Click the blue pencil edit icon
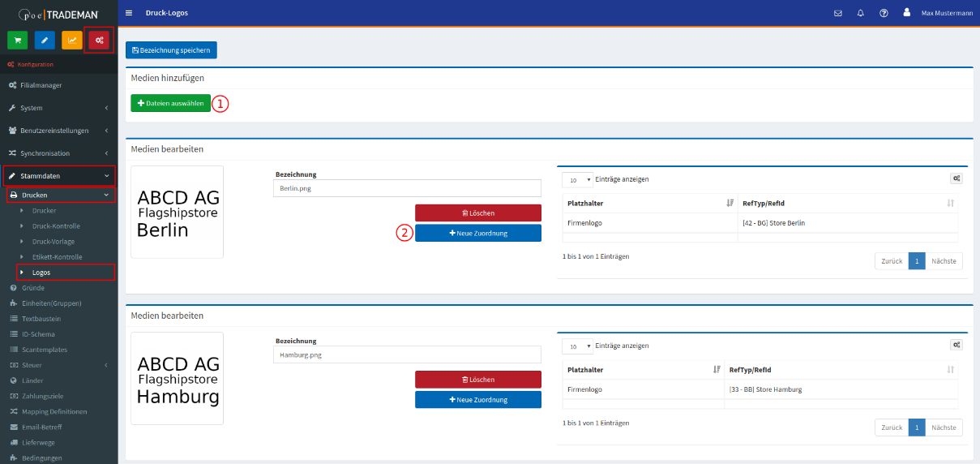The height and width of the screenshot is (464, 980). click(45, 40)
